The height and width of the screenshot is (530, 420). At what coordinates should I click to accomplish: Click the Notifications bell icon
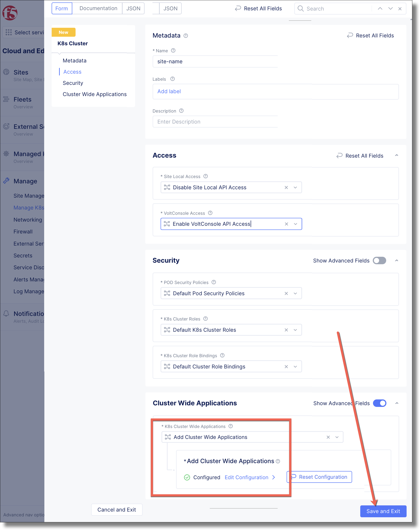tap(6, 313)
